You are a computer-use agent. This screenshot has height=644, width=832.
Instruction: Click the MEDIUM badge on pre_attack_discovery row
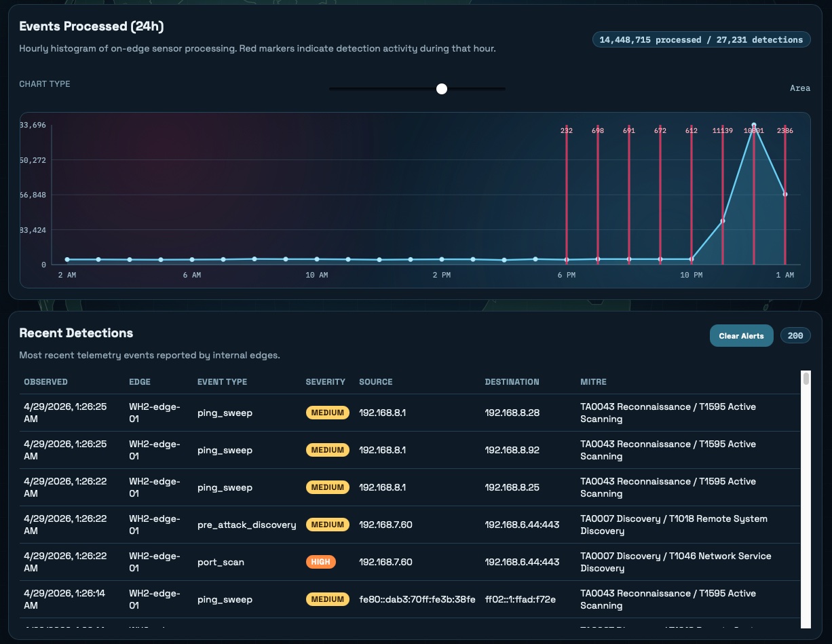pos(327,525)
